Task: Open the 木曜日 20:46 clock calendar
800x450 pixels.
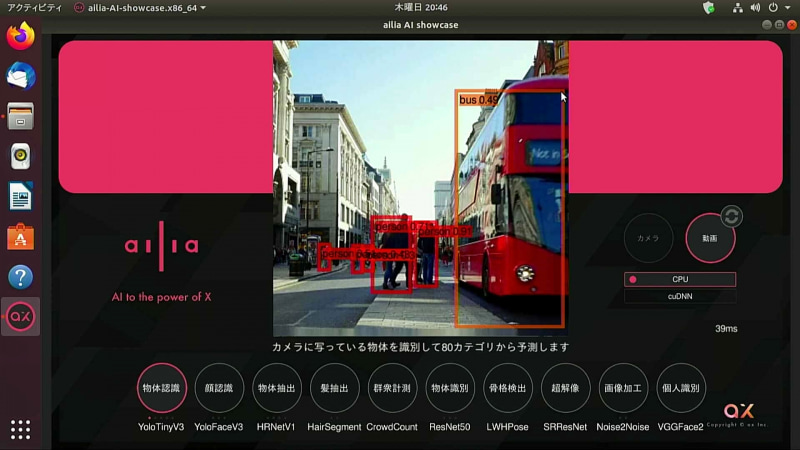Action: point(420,8)
